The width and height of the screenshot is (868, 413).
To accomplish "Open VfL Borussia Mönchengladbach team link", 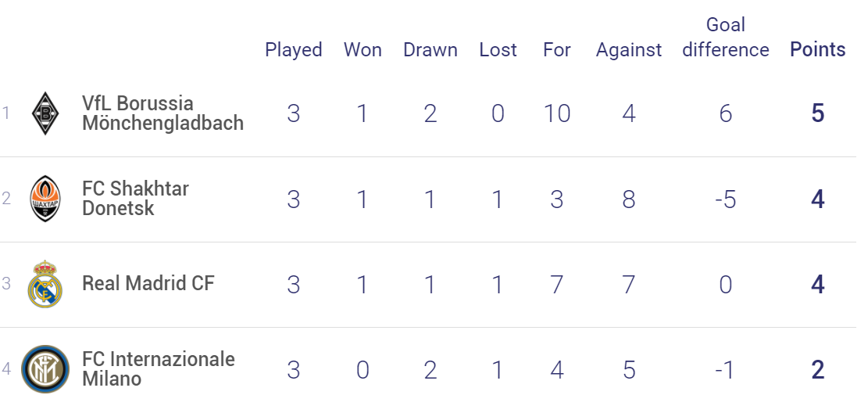I will coord(163,113).
